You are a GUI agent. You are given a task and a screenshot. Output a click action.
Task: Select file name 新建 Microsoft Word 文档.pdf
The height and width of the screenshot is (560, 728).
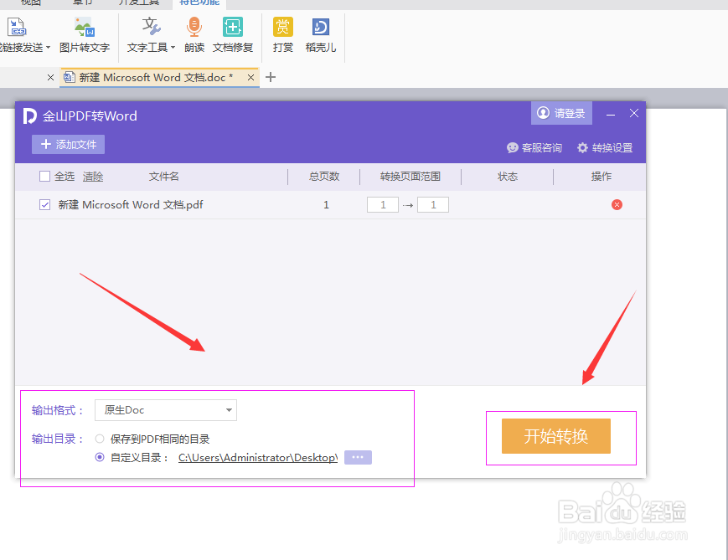point(131,204)
